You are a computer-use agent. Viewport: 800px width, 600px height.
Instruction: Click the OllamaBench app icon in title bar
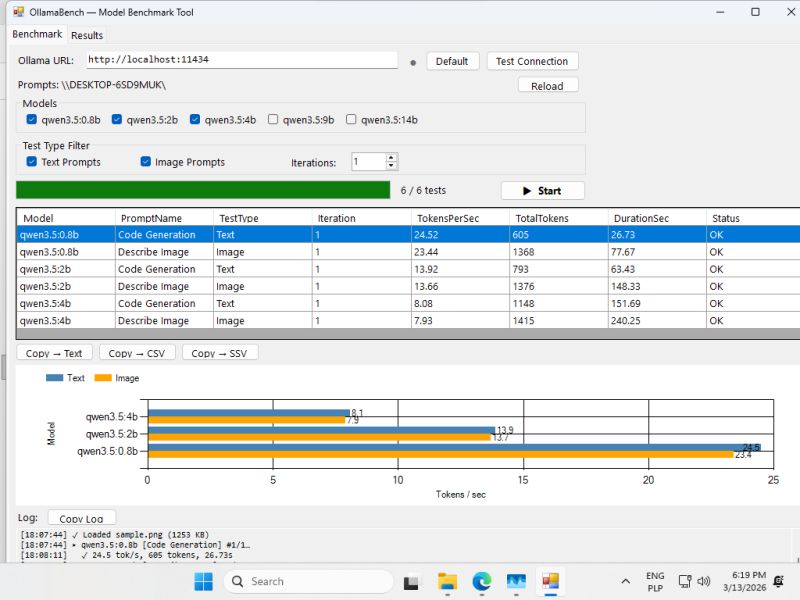pos(18,12)
